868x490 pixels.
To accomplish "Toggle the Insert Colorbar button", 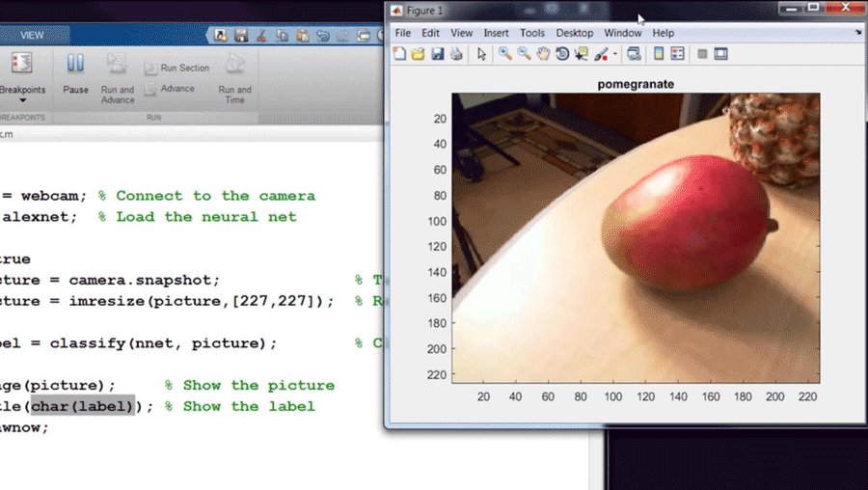I will click(x=659, y=54).
